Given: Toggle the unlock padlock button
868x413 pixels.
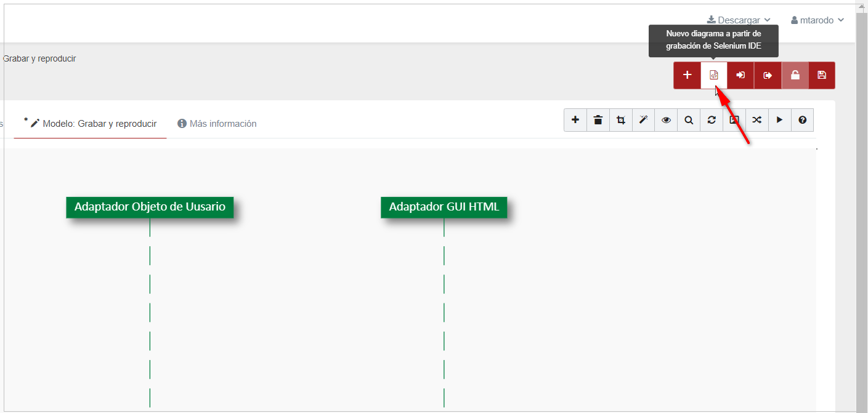Looking at the screenshot, I should point(795,75).
